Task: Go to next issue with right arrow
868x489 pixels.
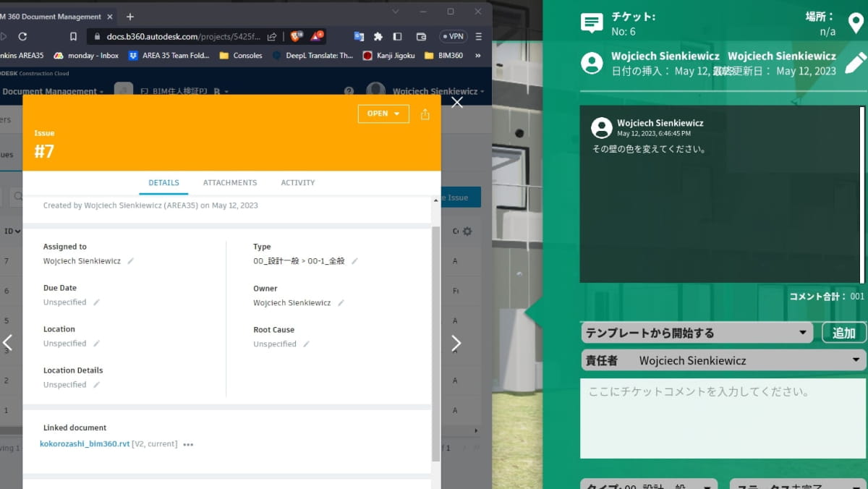Action: coord(456,344)
